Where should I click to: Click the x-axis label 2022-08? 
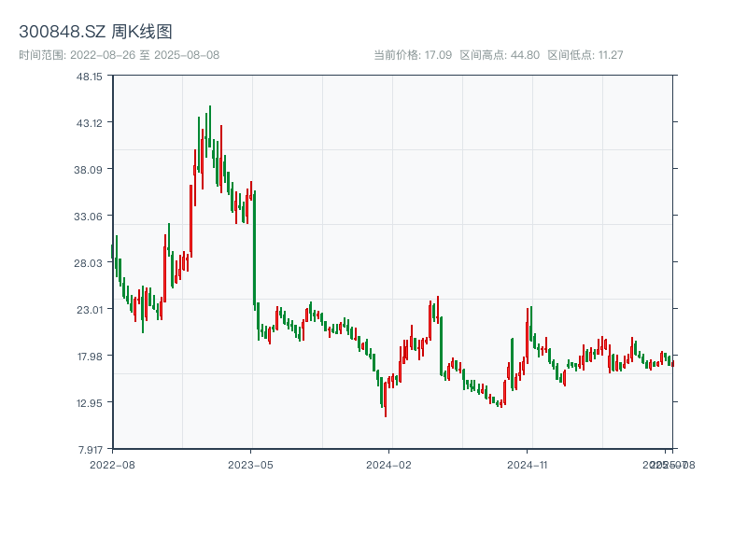tap(112, 465)
